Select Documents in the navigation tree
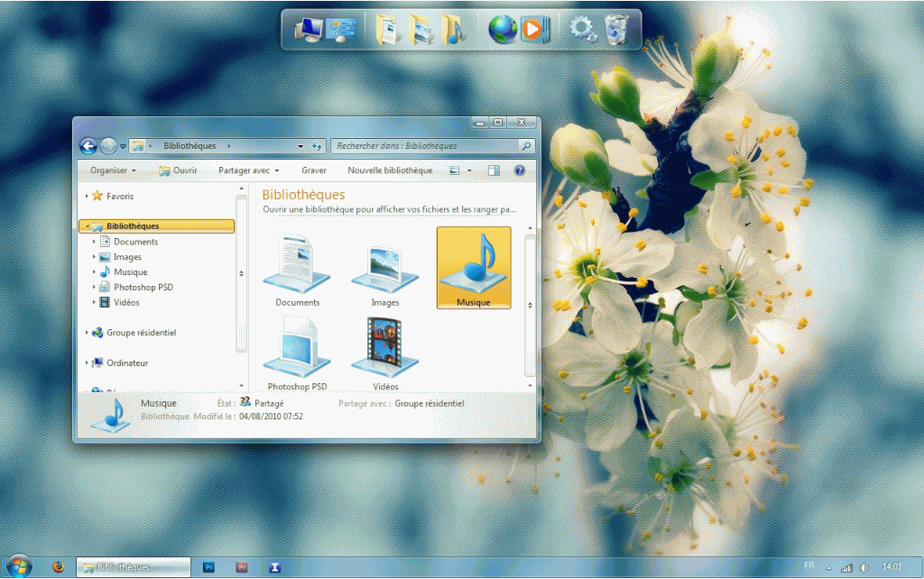The height and width of the screenshot is (579, 924). (x=135, y=242)
